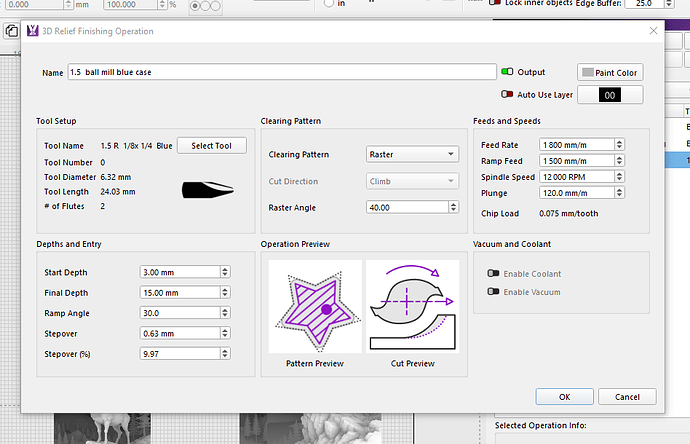Click the Select Tool button
690x444 pixels.
(212, 146)
